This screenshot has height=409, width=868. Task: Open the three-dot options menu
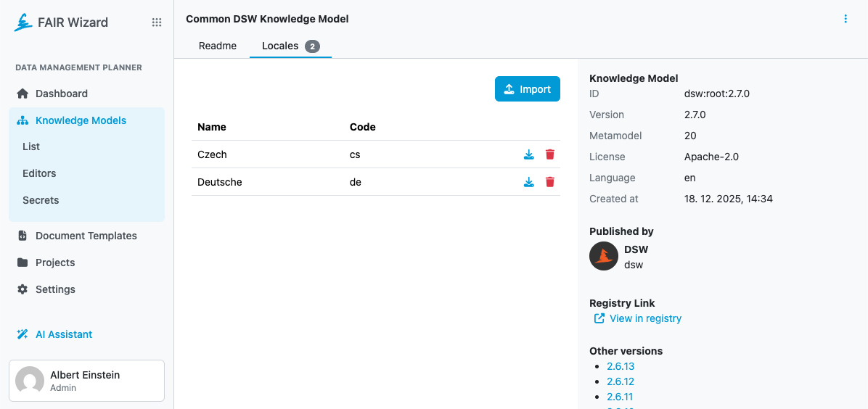pos(846,19)
